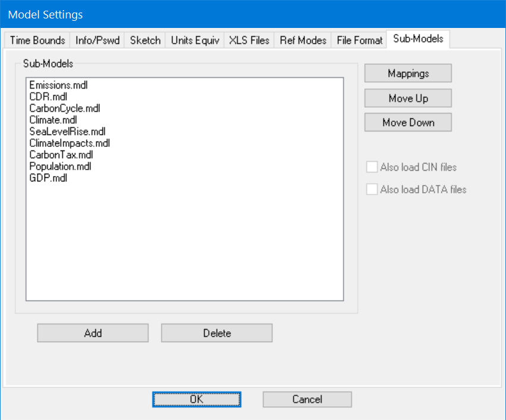Switch to the File Format tab
The image size is (506, 420).
coord(359,40)
